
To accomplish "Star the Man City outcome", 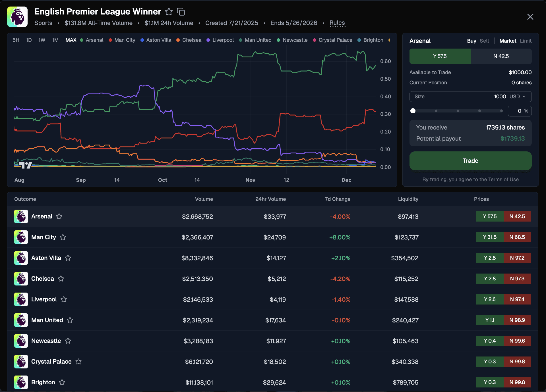I will 63,237.
